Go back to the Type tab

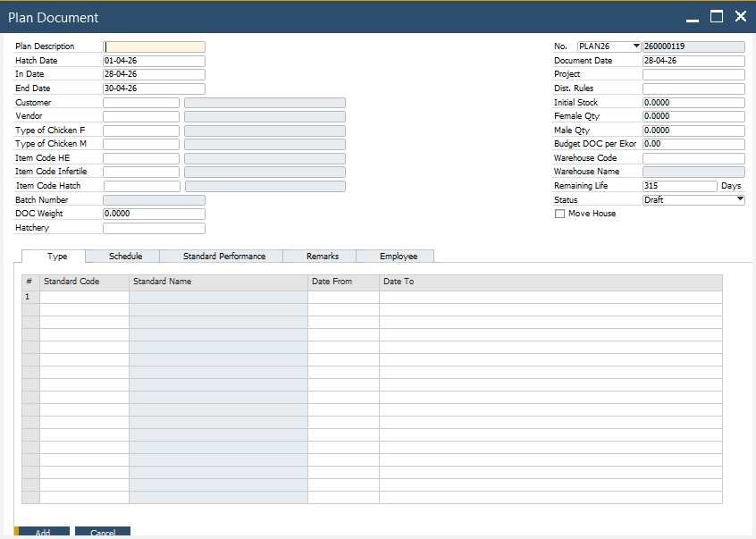click(x=56, y=256)
